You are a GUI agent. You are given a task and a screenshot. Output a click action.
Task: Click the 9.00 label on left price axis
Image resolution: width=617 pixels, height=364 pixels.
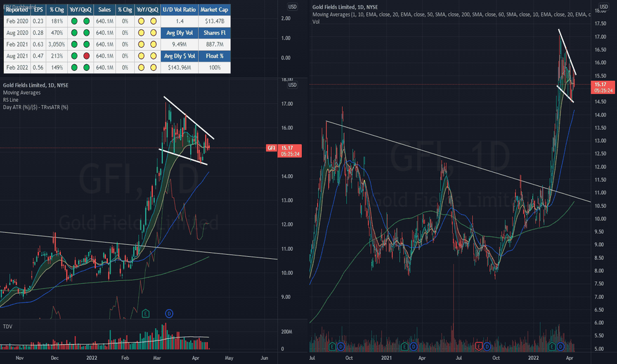click(x=286, y=297)
